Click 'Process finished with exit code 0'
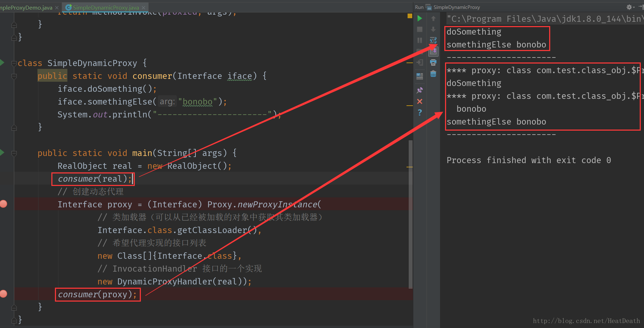 pyautogui.click(x=529, y=160)
